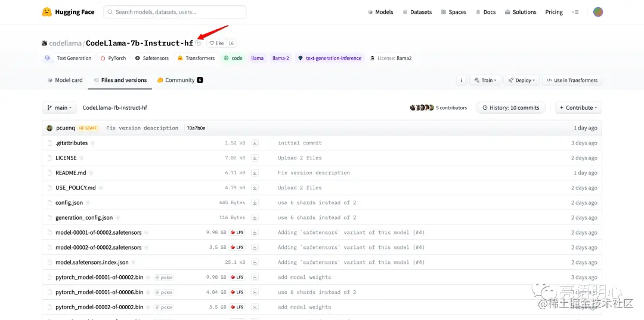Click the security scan icon beside LICENSE

81,158
